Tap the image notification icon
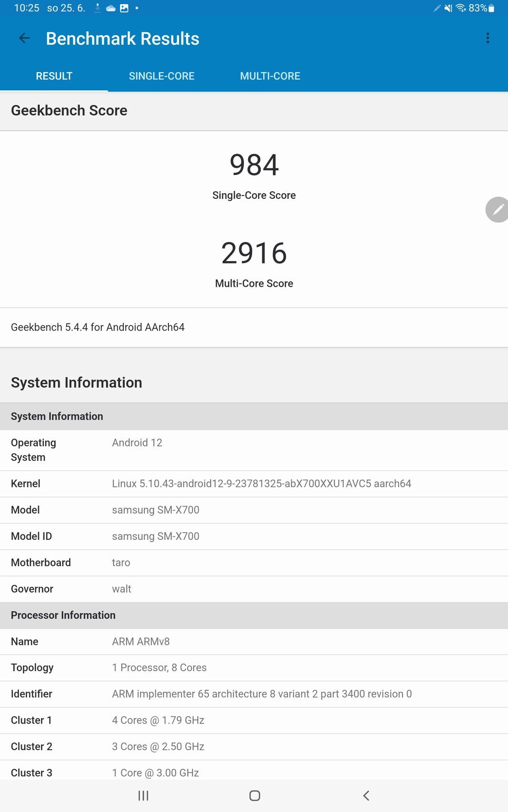The height and width of the screenshot is (812, 508). [124, 8]
